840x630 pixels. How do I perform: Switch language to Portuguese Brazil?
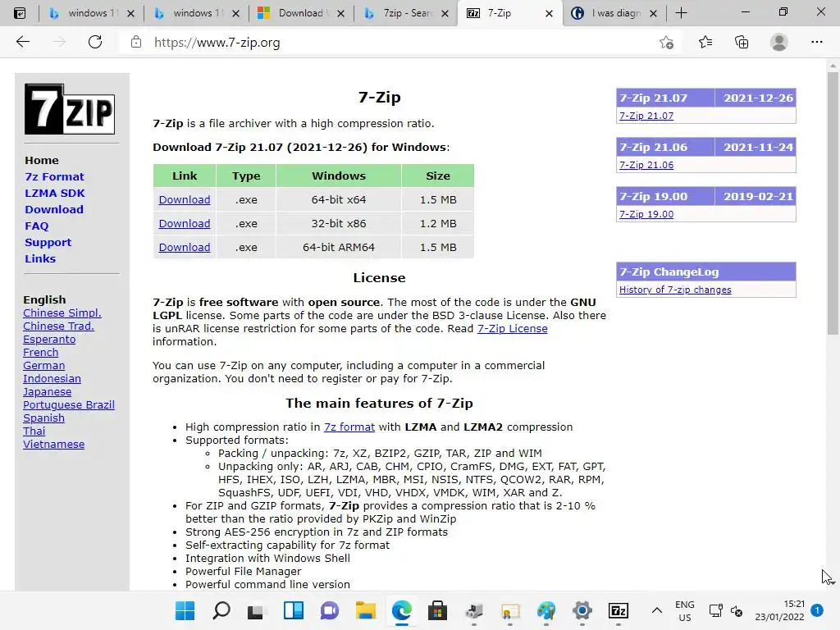click(69, 404)
